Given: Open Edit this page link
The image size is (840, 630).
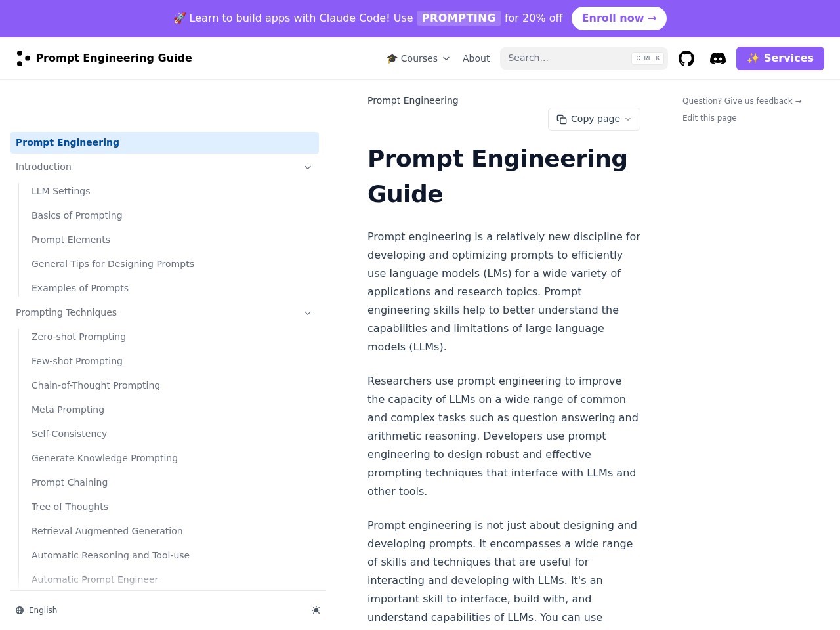Looking at the screenshot, I should pos(709,118).
